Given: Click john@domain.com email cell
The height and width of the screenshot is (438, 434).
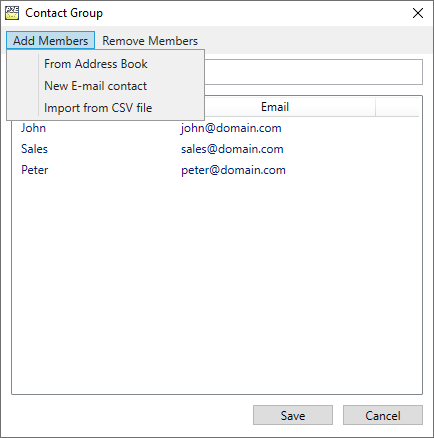Looking at the screenshot, I should [x=231, y=128].
